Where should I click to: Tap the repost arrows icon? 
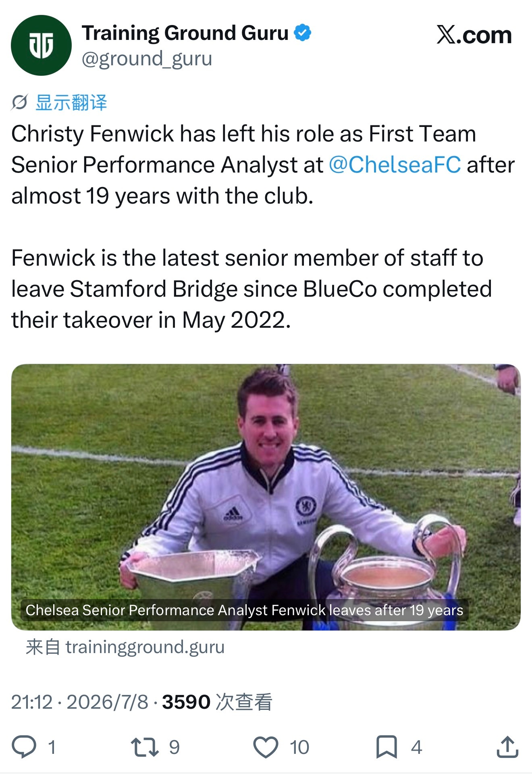(144, 747)
